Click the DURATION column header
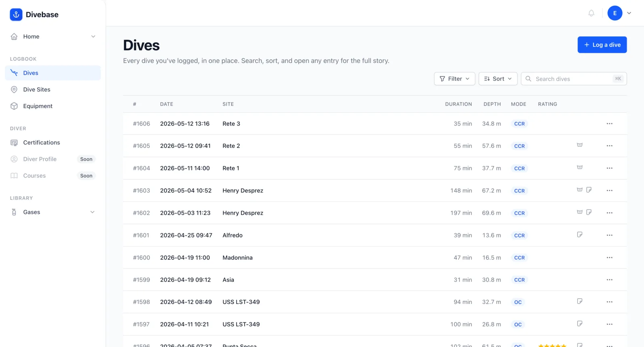The image size is (644, 347). pos(458,104)
